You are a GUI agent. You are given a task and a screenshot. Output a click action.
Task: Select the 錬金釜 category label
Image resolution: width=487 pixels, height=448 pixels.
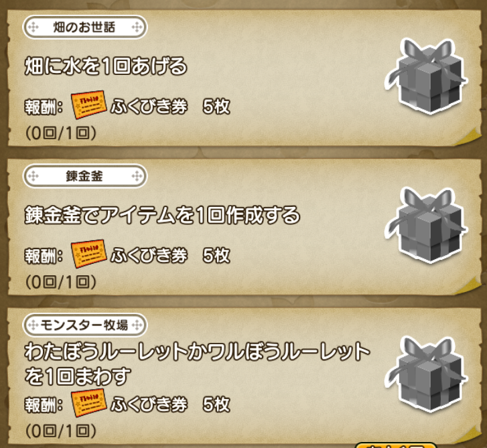click(85, 176)
